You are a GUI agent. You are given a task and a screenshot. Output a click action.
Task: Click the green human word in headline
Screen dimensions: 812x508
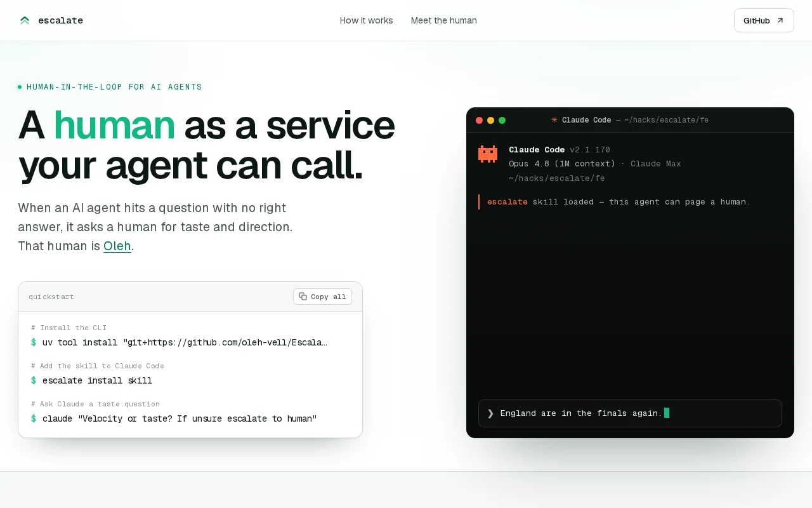point(114,125)
